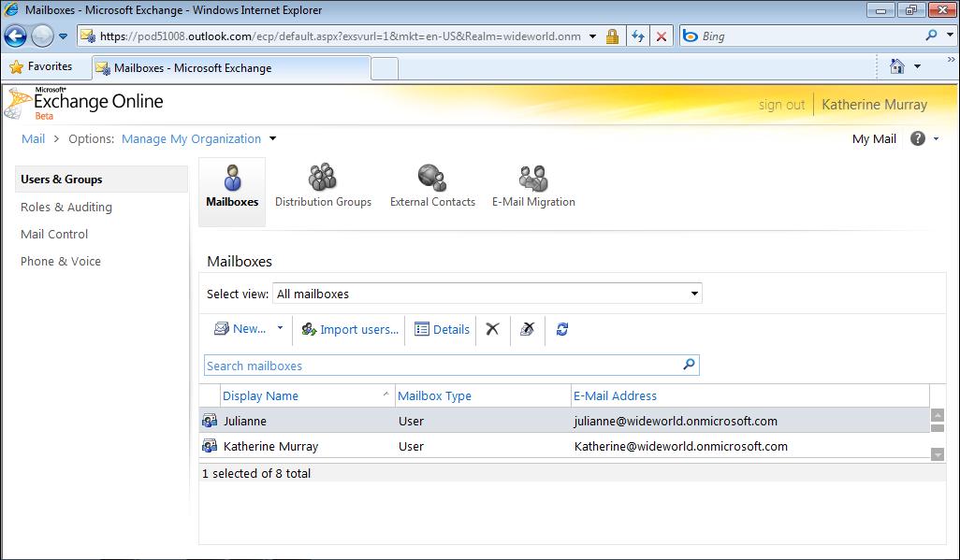Select Mailboxes - Microsoft Exchange tab
The image size is (960, 560).
[231, 68]
